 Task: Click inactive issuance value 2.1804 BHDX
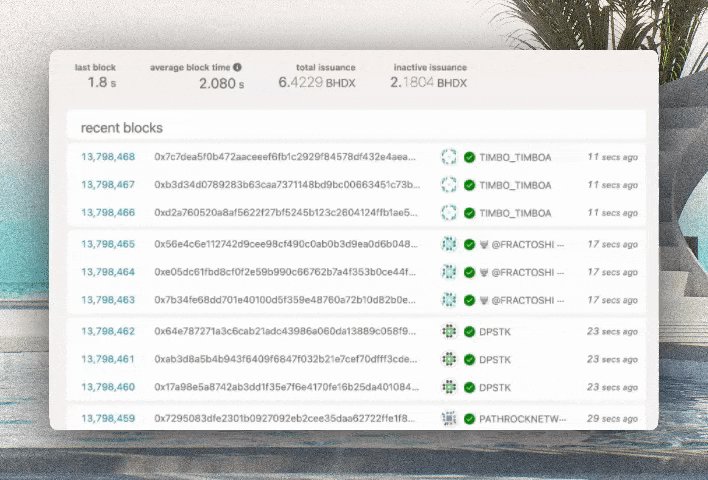point(429,82)
